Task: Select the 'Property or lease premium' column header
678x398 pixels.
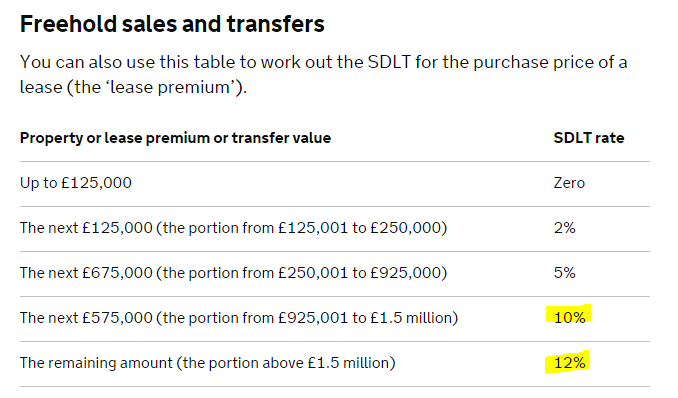Action: click(176, 138)
